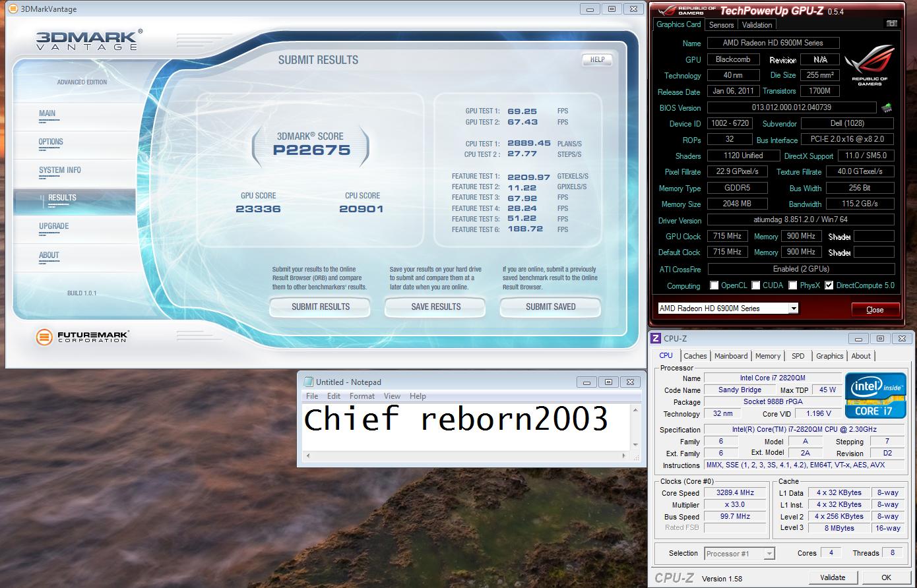Click the ROG Republic of Gamers logo
Screen dimensions: 917x588
[869, 66]
